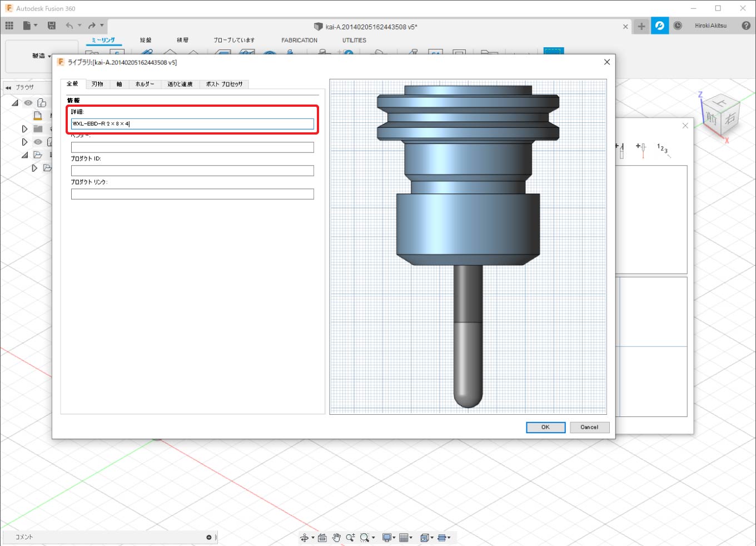Toggle visibility eye of the root browser item

pos(28,103)
